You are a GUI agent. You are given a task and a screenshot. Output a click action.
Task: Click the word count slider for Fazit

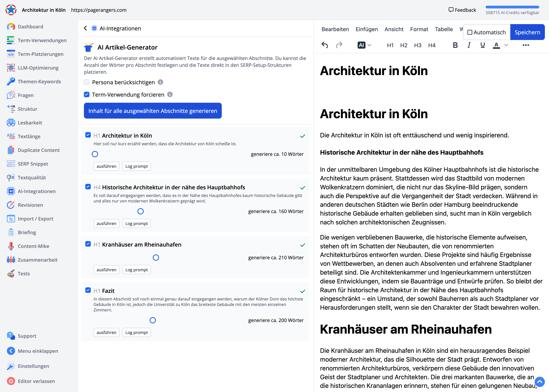153,320
